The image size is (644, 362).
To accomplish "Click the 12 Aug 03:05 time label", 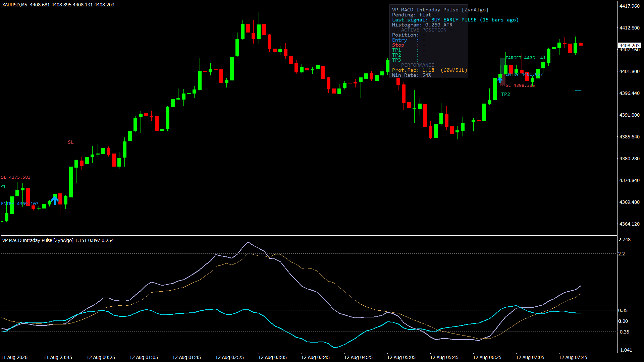I will pyautogui.click(x=272, y=357).
